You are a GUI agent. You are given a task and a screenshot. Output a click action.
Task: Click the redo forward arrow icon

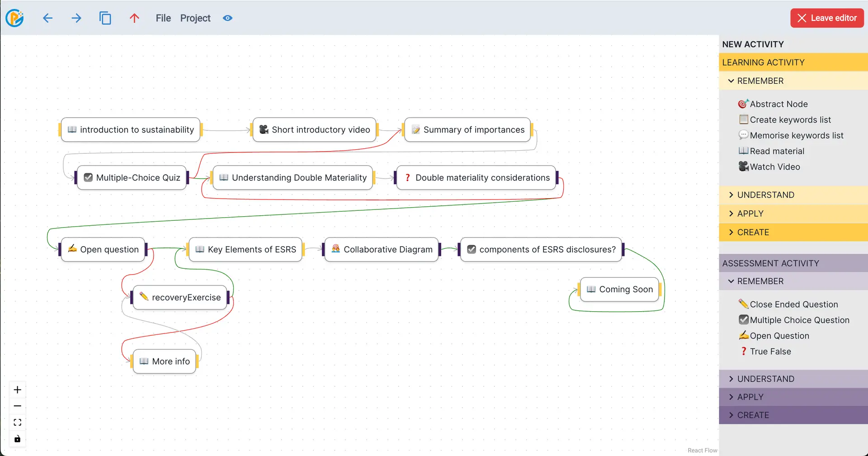[76, 18]
